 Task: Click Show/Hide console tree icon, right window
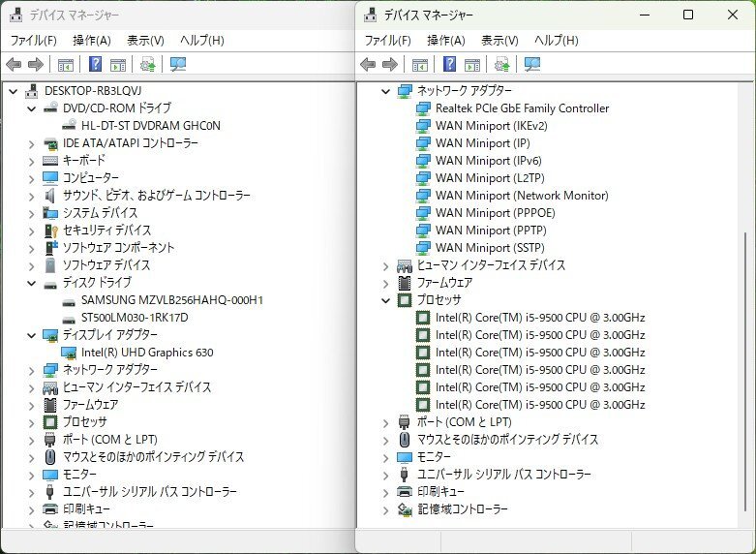tap(420, 64)
